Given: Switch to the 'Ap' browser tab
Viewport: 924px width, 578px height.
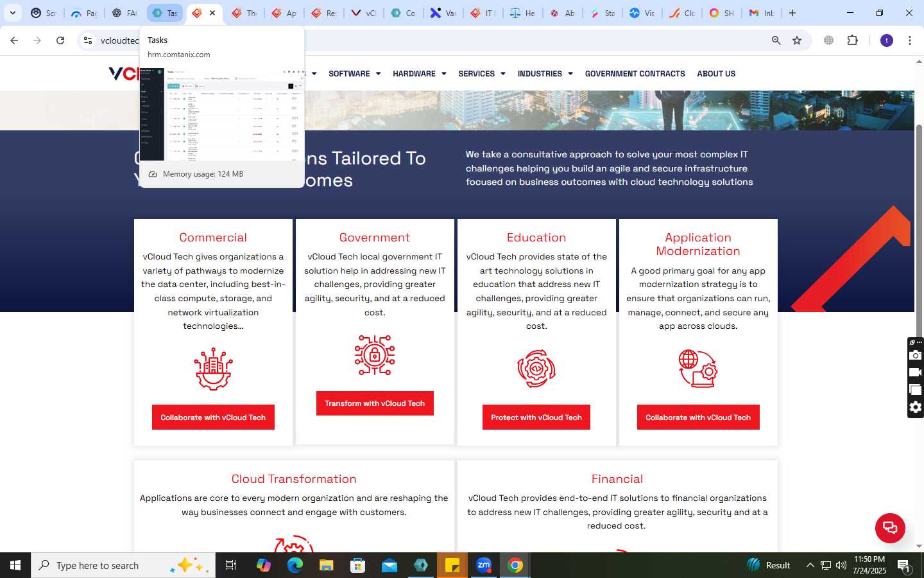Looking at the screenshot, I should coord(284,13).
